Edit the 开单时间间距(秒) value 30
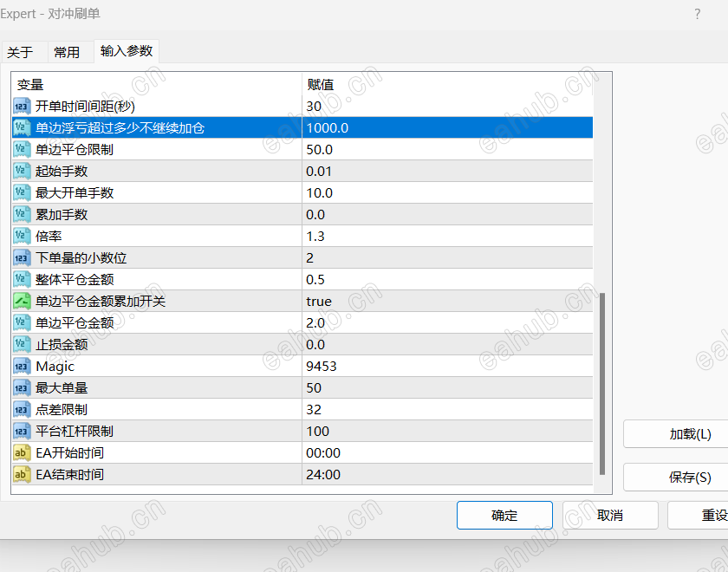 (447, 107)
